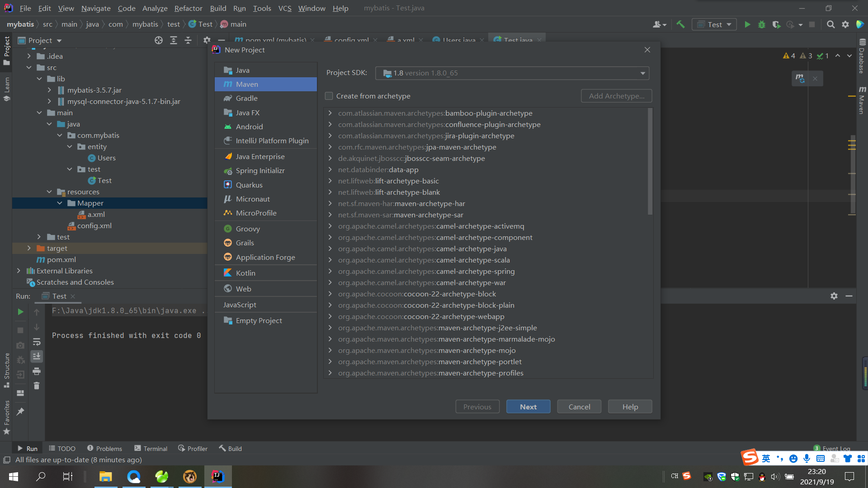Screen dimensions: 868x488
Task: Toggle soft-wrap icon in Run console
Action: (37, 342)
